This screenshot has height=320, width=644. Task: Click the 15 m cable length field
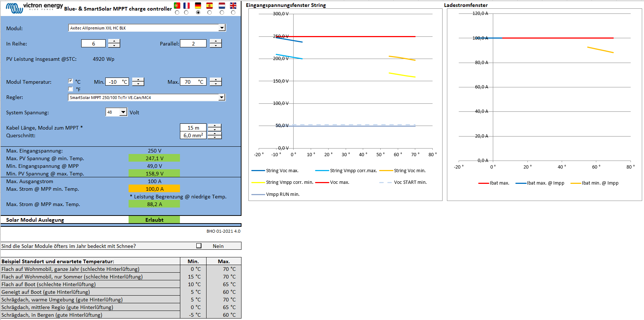pos(193,127)
